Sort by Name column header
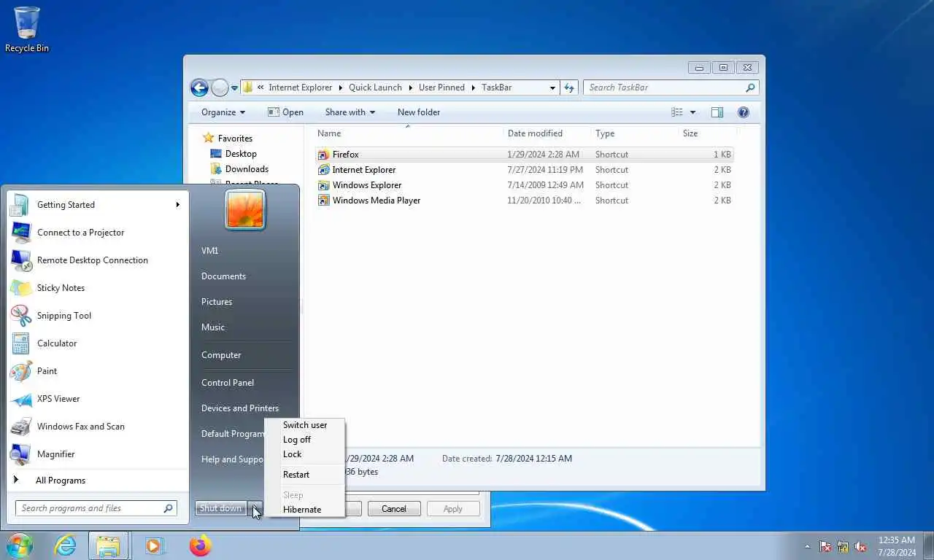This screenshot has width=934, height=560. pyautogui.click(x=409, y=133)
